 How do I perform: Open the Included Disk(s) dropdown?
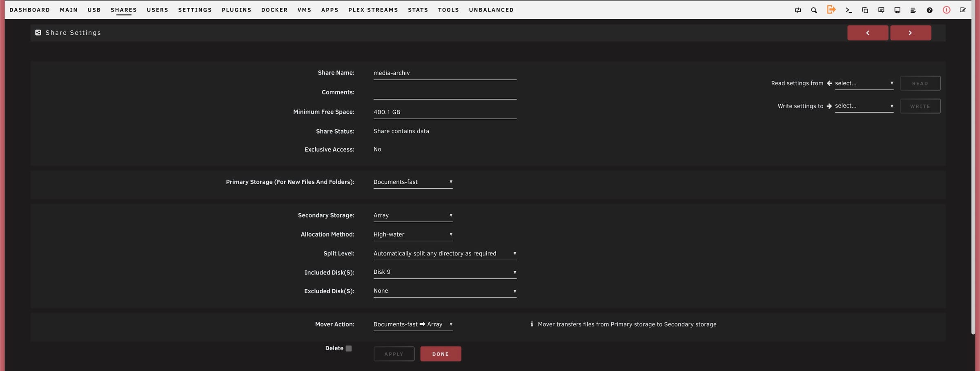[x=444, y=272]
